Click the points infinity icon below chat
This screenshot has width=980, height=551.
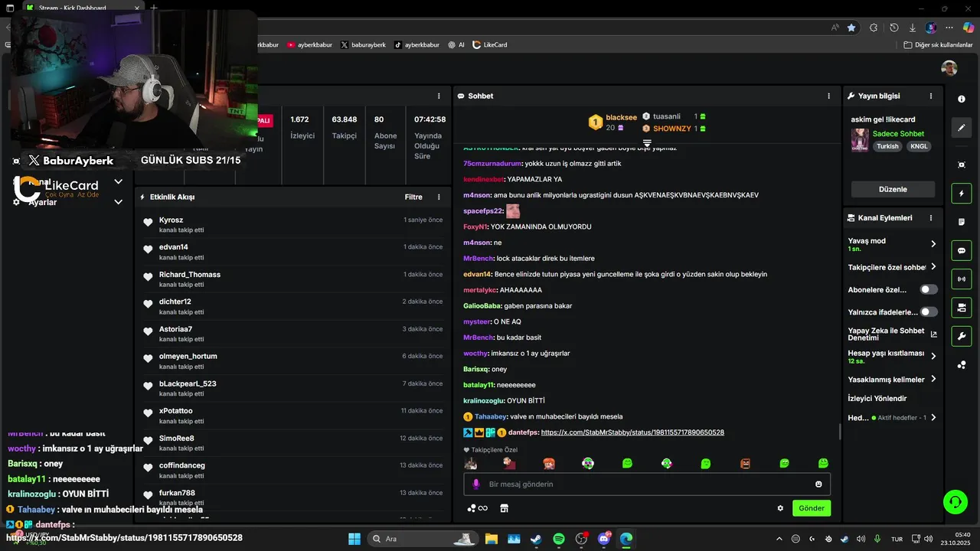click(x=478, y=508)
